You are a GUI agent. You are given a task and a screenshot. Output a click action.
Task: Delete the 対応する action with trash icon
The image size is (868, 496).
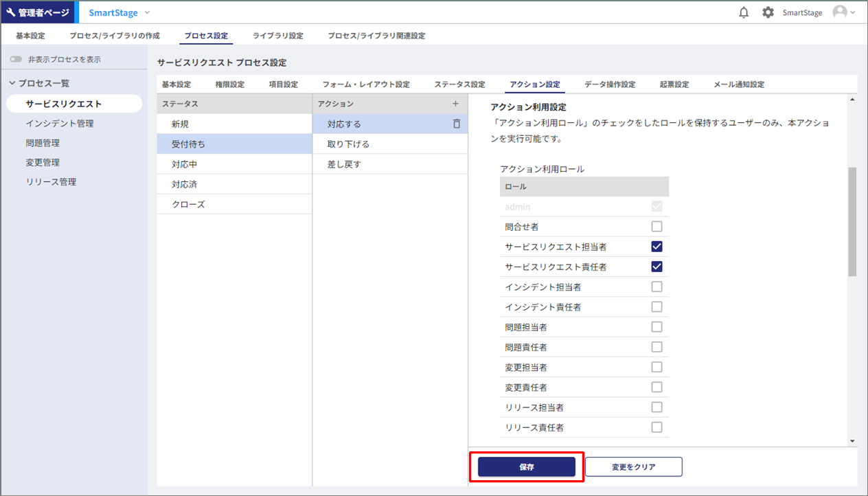(x=456, y=124)
